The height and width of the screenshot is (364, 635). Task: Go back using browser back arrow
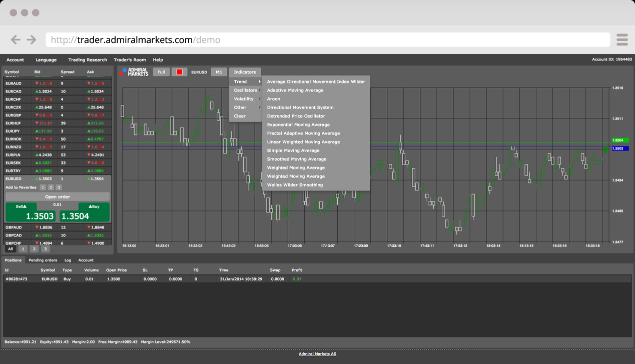coord(16,39)
